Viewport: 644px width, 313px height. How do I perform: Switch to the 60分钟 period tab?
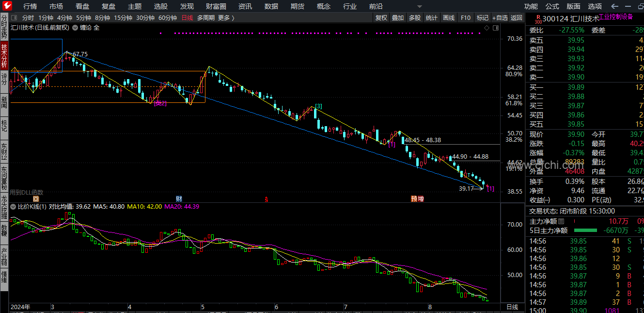(x=168, y=18)
